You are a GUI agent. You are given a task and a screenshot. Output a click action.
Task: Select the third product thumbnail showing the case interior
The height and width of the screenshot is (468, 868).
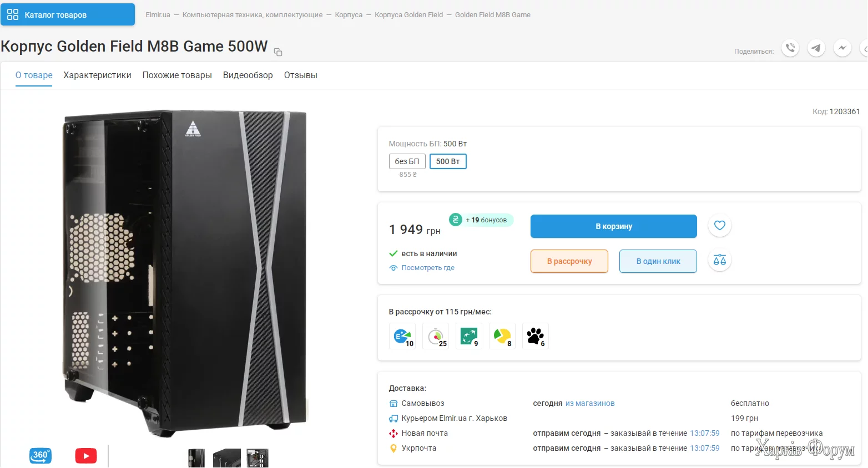tap(258, 458)
